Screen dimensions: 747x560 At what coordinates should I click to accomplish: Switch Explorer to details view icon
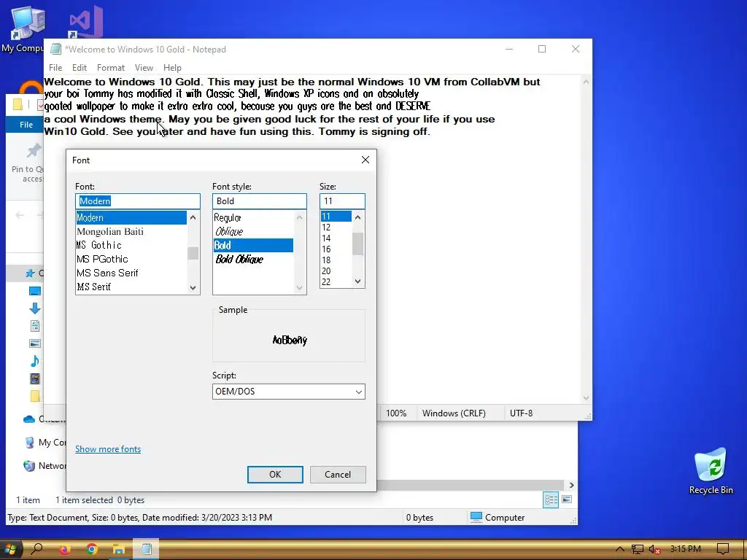click(551, 499)
